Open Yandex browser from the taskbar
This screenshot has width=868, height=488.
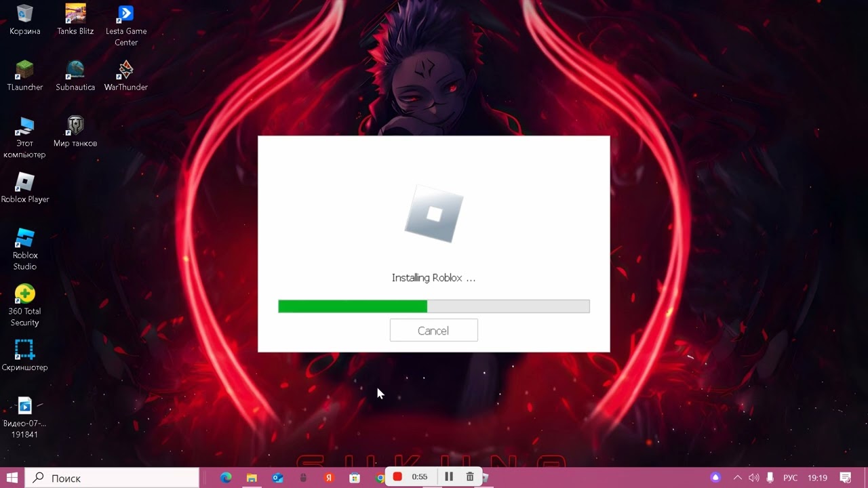tap(329, 478)
